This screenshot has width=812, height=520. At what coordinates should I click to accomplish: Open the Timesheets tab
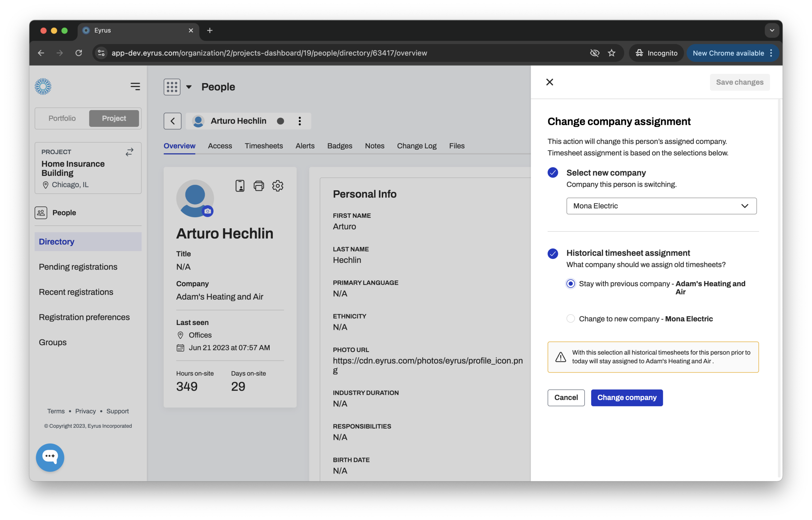[x=264, y=146]
